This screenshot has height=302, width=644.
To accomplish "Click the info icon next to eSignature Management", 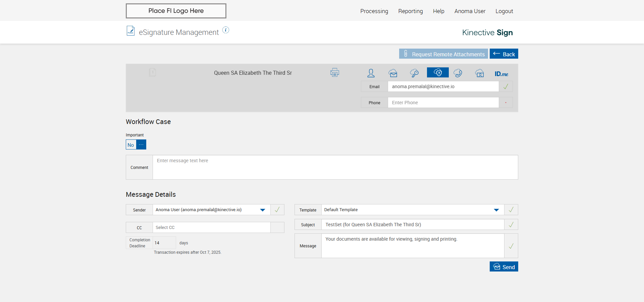I will pyautogui.click(x=226, y=30).
